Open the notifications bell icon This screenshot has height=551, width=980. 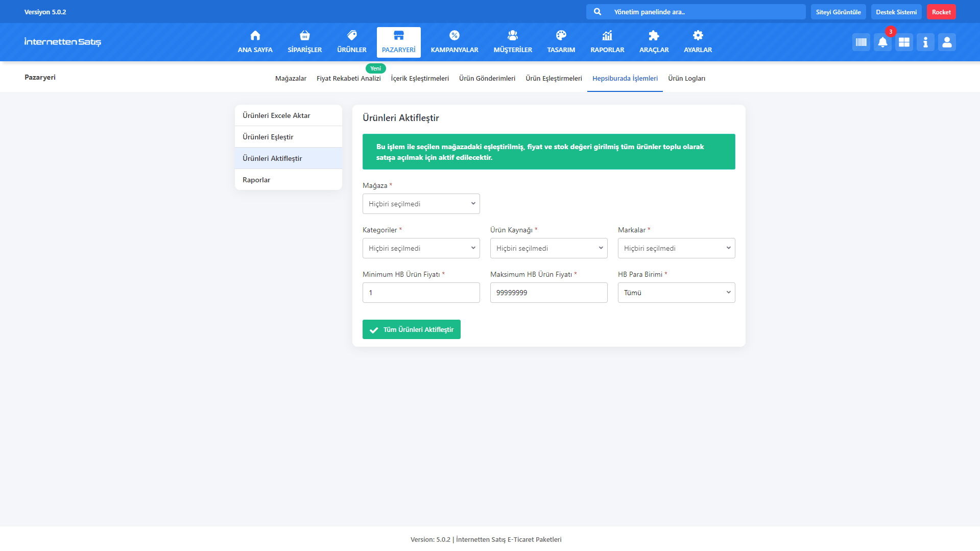882,42
